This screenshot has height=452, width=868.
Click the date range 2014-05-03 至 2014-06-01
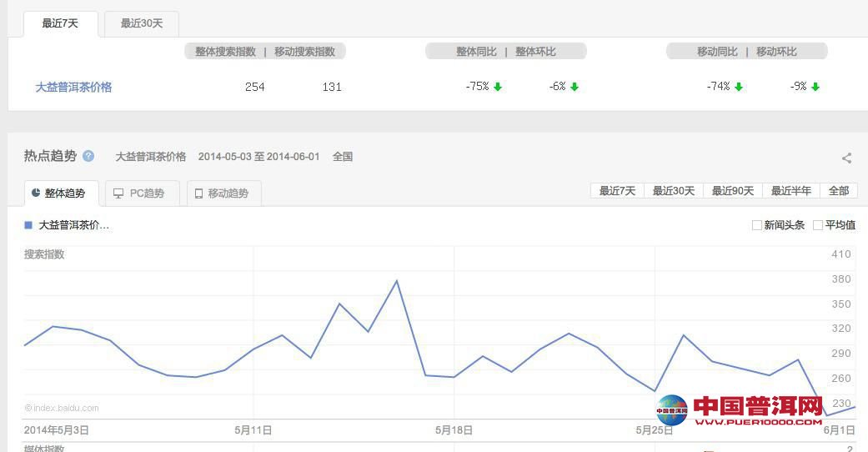click(x=259, y=157)
